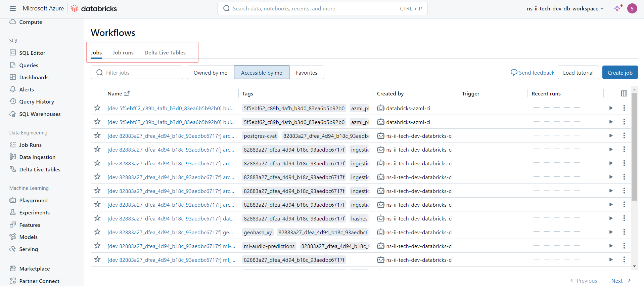Image resolution: width=644 pixels, height=286 pixels.
Task: Click the vertical scrollbar of jobs table
Action: (x=634, y=147)
